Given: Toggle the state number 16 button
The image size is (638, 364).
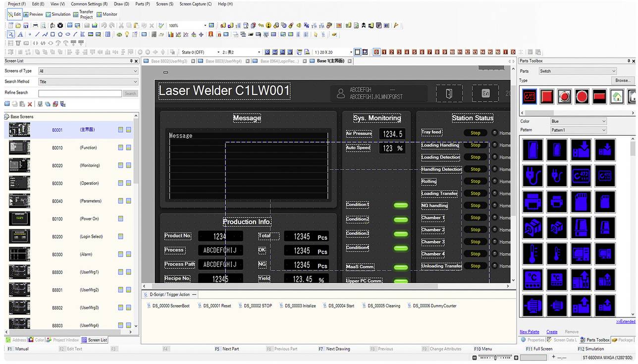Looking at the screenshot, I should pyautogui.click(x=498, y=52).
